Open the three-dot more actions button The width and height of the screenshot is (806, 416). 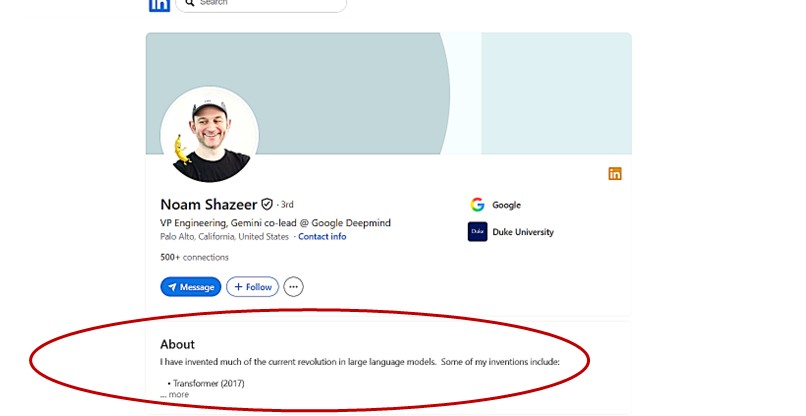point(293,287)
